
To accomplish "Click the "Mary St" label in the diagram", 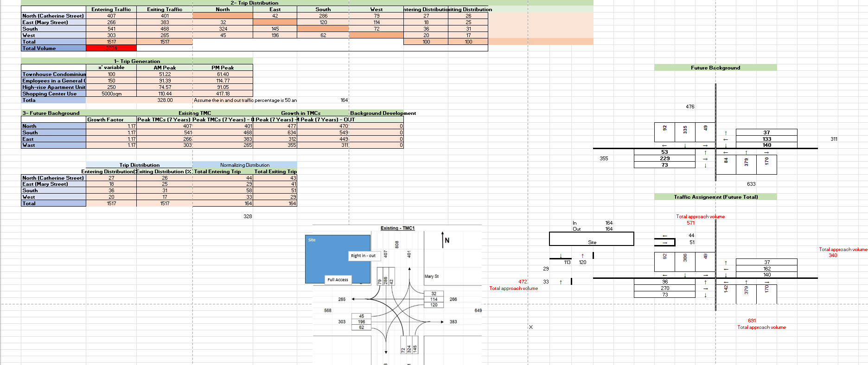I will pyautogui.click(x=431, y=277).
